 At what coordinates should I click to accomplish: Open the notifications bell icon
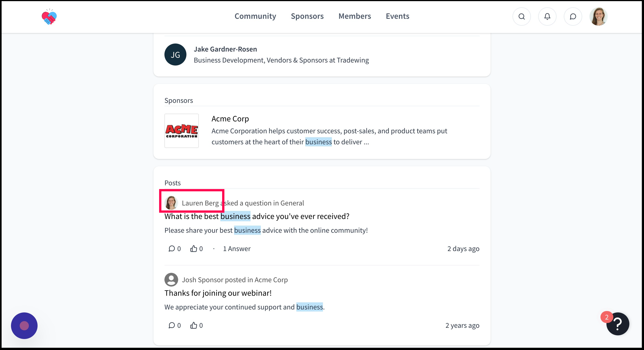tap(547, 16)
